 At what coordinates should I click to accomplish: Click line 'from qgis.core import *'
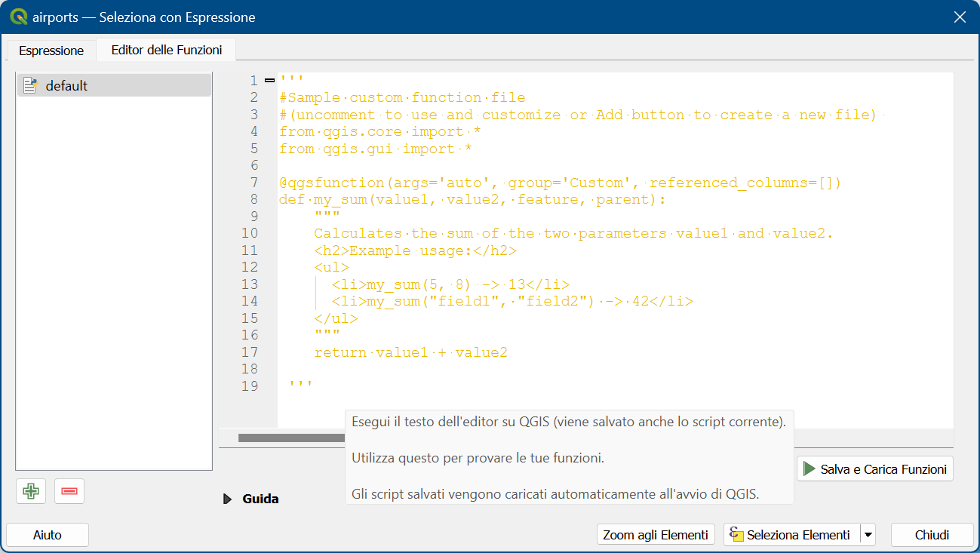coord(380,131)
